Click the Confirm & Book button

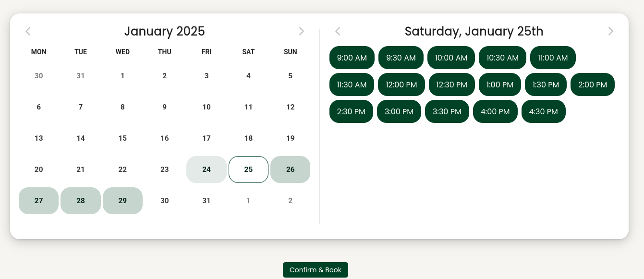(315, 270)
